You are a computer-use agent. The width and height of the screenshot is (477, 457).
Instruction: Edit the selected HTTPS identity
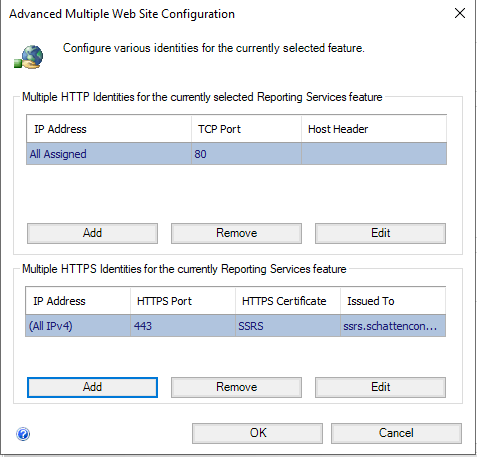[x=380, y=387]
